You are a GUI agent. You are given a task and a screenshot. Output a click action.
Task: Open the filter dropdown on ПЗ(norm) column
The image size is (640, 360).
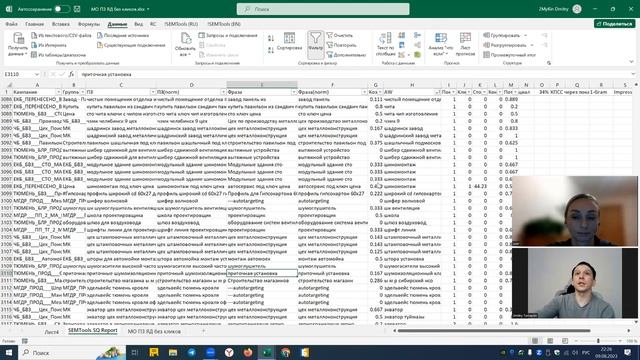223,92
